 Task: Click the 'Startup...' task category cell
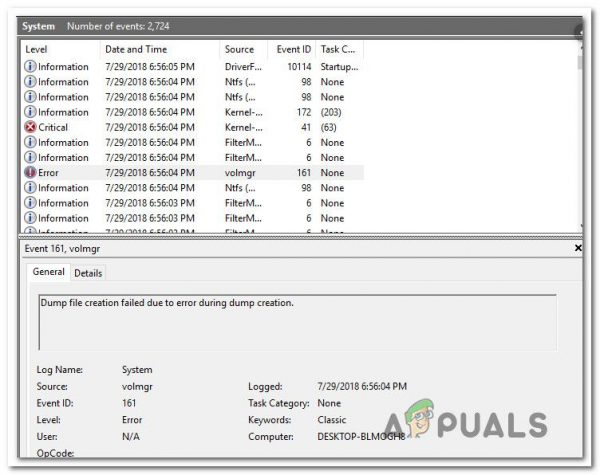(339, 67)
